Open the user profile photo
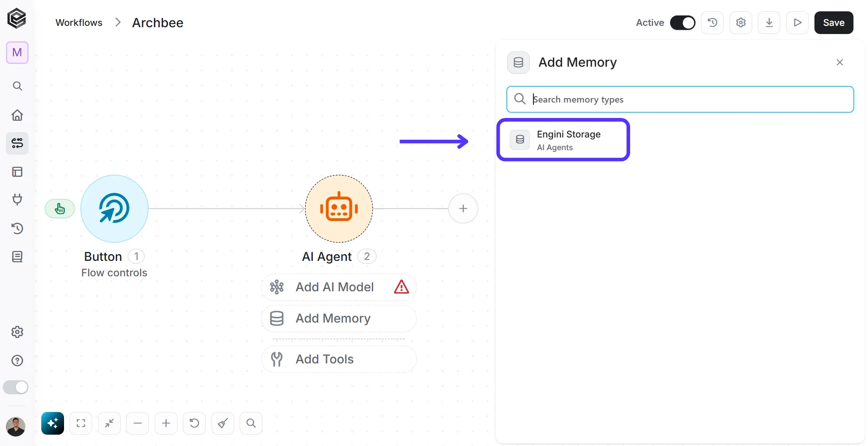This screenshot has height=446, width=868. pyautogui.click(x=16, y=426)
